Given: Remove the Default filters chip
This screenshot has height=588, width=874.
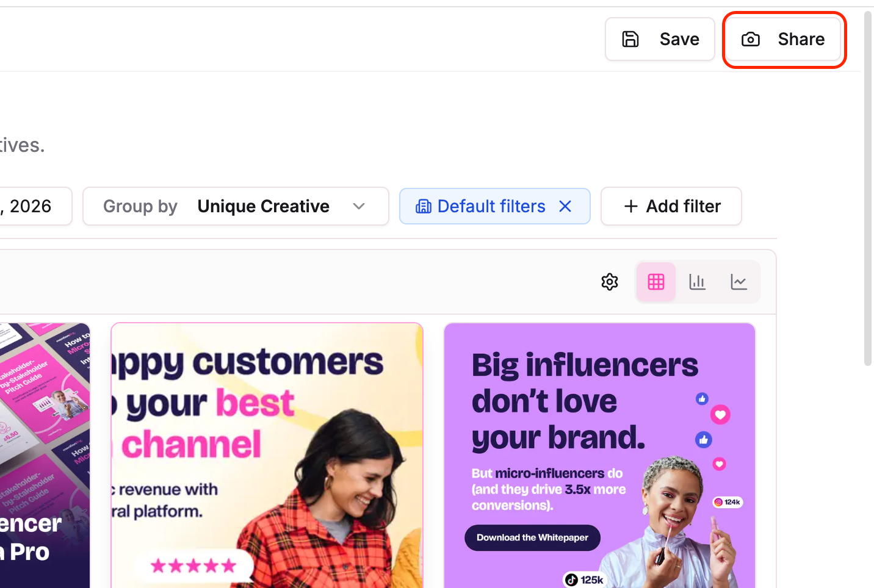Looking at the screenshot, I should click(565, 206).
